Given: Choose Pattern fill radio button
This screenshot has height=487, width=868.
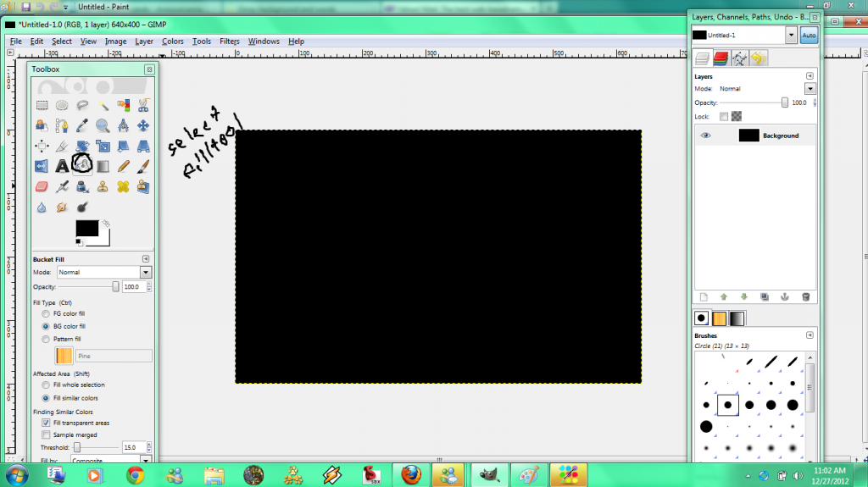Looking at the screenshot, I should coord(46,340).
